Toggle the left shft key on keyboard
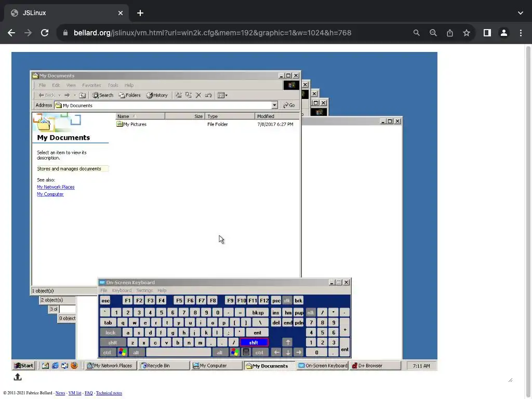The image size is (532, 399). tap(113, 342)
